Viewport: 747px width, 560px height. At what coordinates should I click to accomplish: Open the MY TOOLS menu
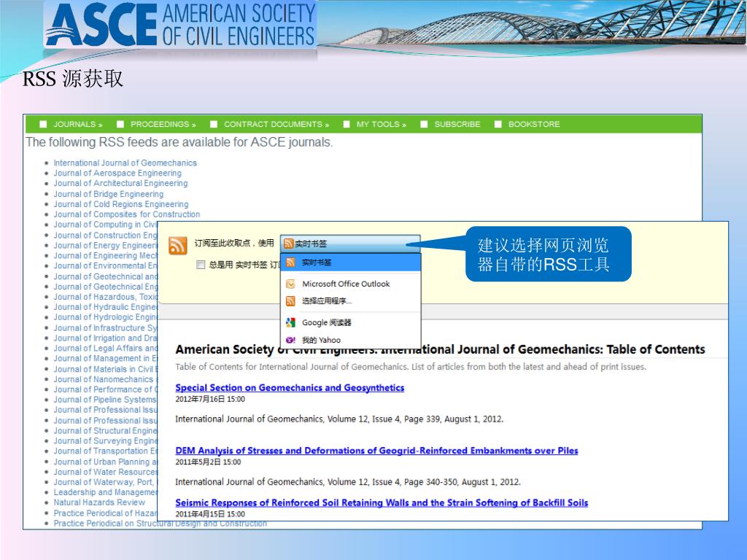381,124
